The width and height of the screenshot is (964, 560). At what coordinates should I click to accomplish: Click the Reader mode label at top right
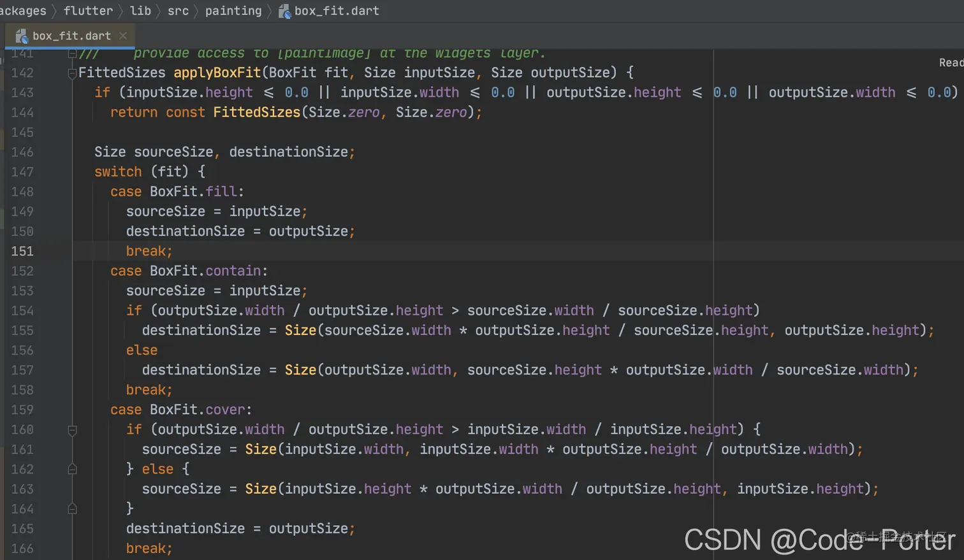pyautogui.click(x=951, y=62)
